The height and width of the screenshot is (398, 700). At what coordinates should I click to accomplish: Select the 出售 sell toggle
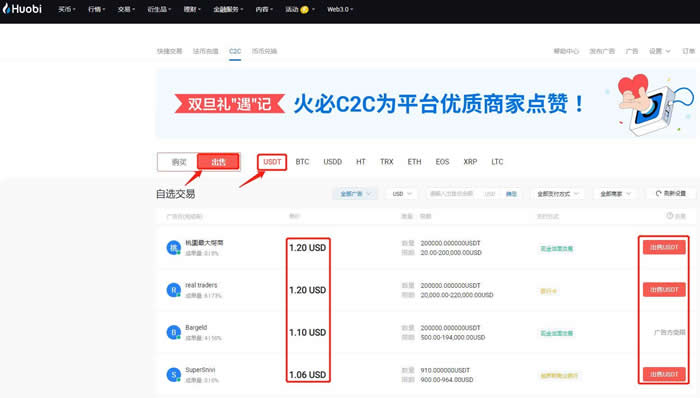[218, 162]
